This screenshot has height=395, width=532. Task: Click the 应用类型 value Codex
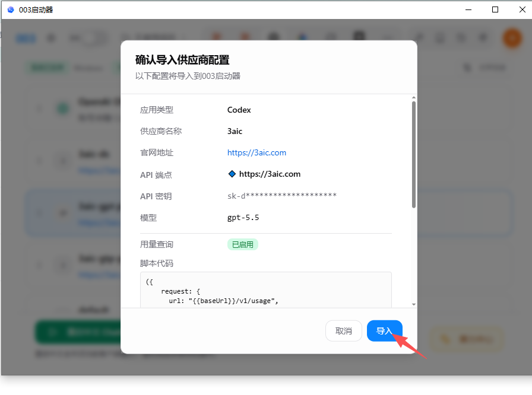pyautogui.click(x=239, y=110)
